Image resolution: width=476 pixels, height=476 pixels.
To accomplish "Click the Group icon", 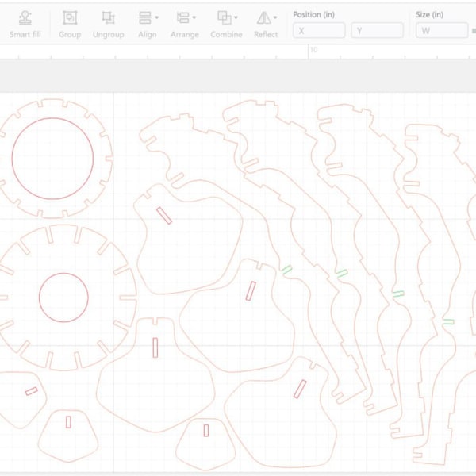I will pyautogui.click(x=70, y=18).
